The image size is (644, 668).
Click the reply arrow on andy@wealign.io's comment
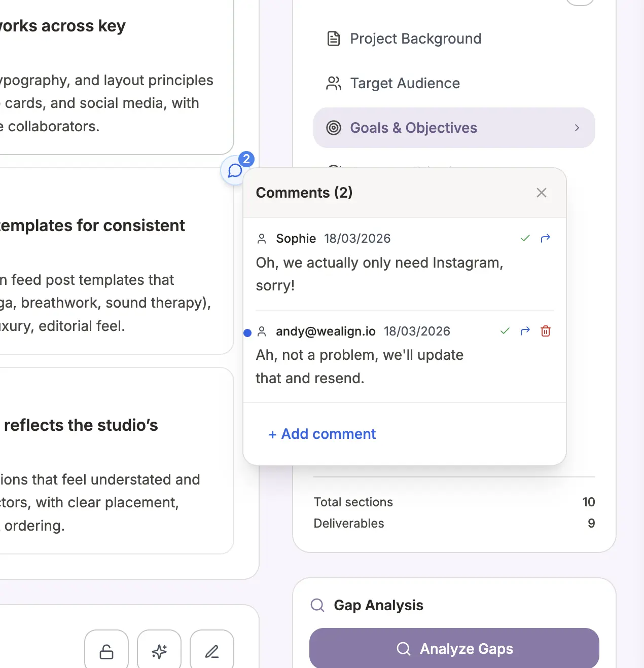525,331
